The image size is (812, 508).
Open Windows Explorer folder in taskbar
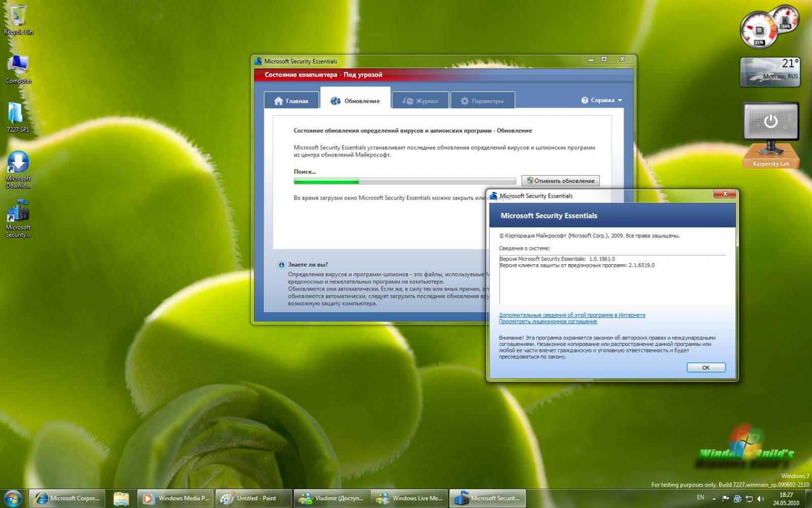[x=121, y=498]
